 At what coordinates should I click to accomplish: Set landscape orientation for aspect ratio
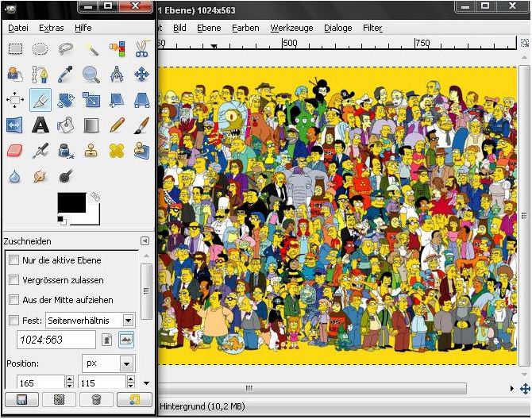tap(126, 340)
